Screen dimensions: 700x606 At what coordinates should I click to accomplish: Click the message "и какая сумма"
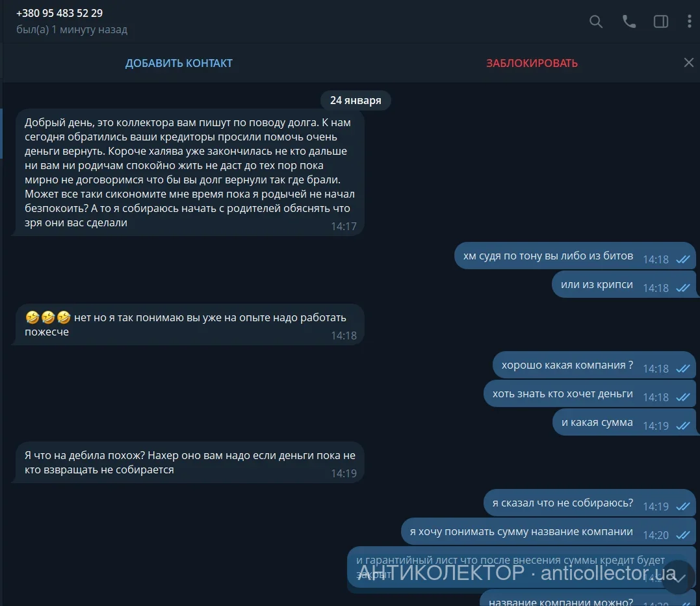[624, 423]
